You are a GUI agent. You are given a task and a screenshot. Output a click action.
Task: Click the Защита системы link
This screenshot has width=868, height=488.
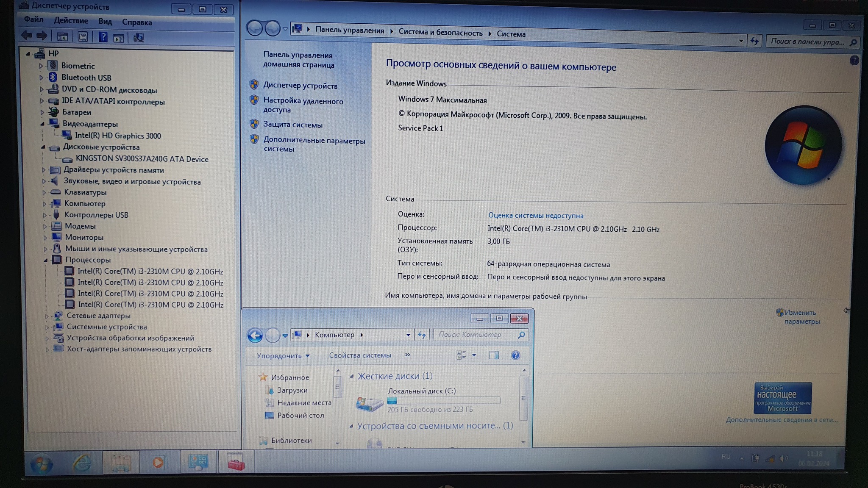coord(292,125)
